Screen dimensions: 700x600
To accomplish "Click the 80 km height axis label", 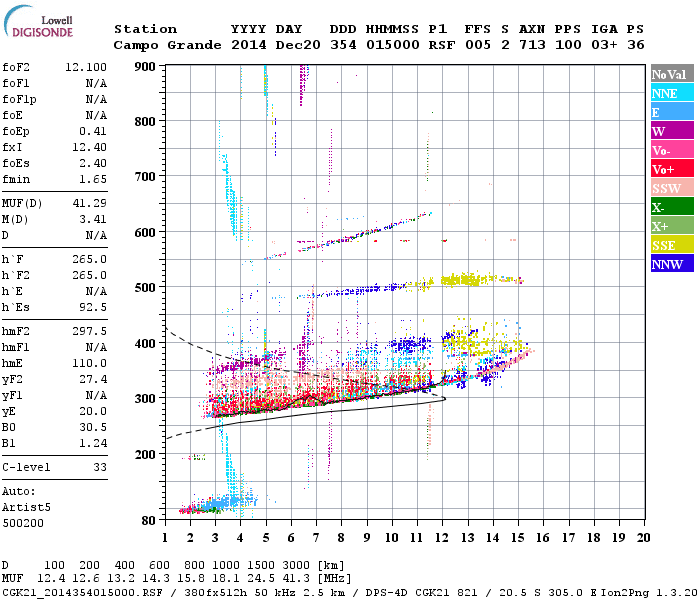I will [x=149, y=521].
